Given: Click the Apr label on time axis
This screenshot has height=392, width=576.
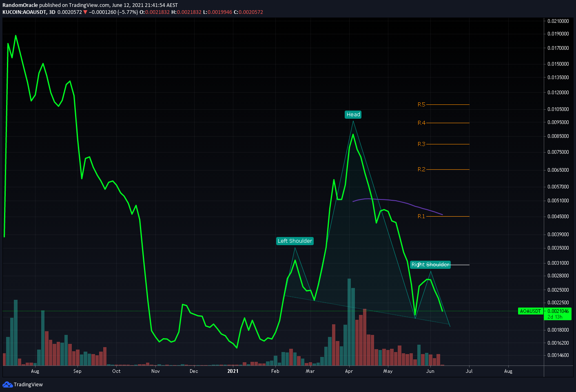Looking at the screenshot, I should [349, 371].
